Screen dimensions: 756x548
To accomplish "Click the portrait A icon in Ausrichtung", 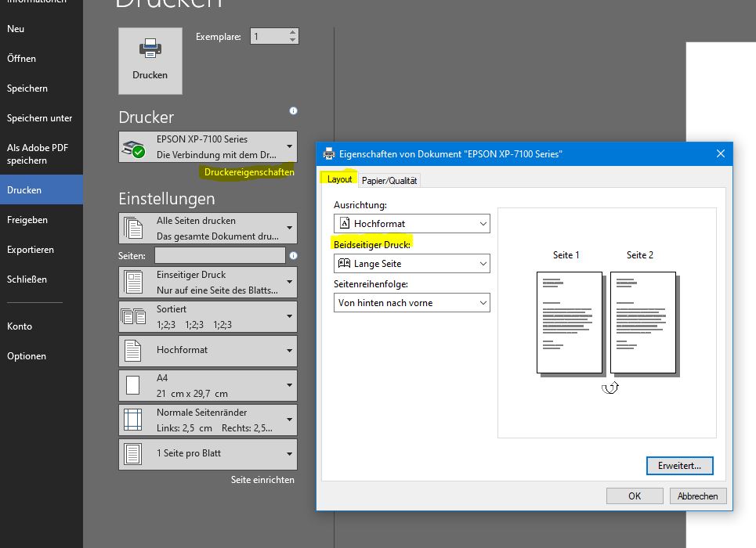I will [x=345, y=223].
